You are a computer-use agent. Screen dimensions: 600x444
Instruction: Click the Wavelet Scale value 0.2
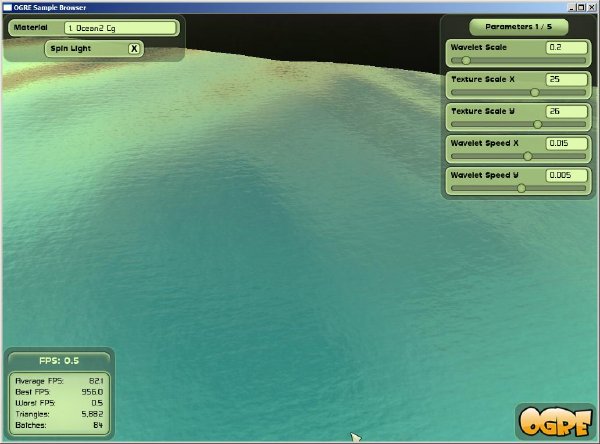[x=566, y=47]
